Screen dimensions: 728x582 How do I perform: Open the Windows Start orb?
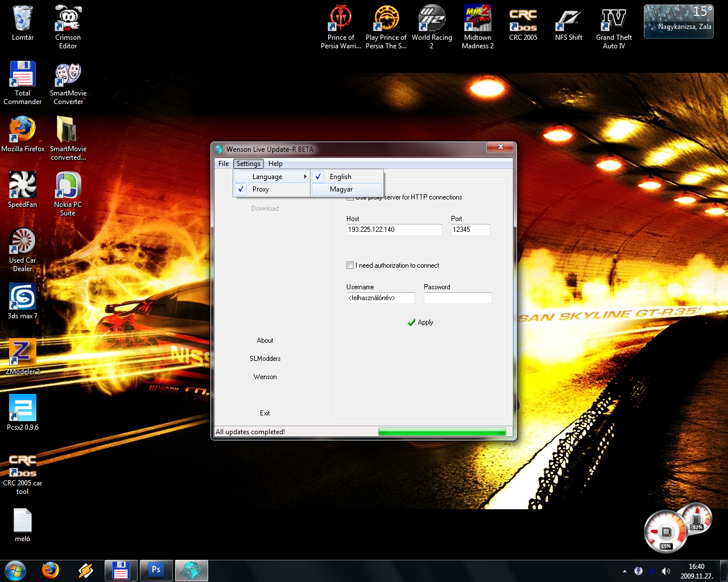pos(15,570)
